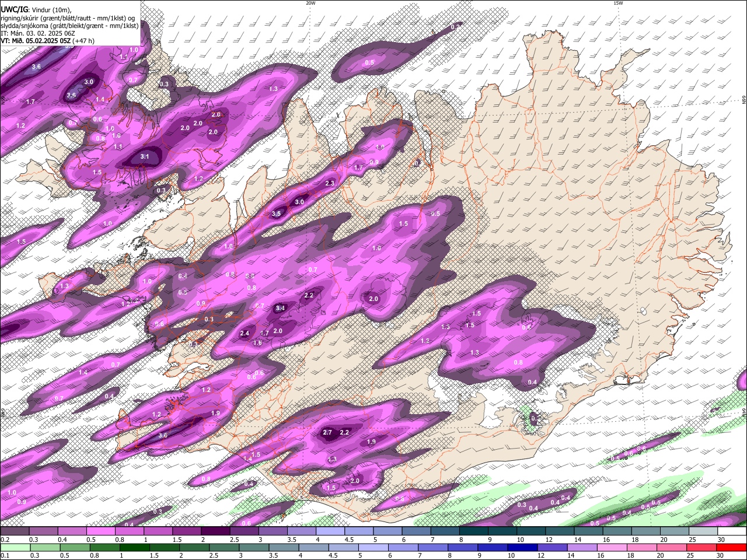This screenshot has height=560, width=747.
Task: Click the 'UWC/IG: Vindur (10m)' title line
Action: 37,10
